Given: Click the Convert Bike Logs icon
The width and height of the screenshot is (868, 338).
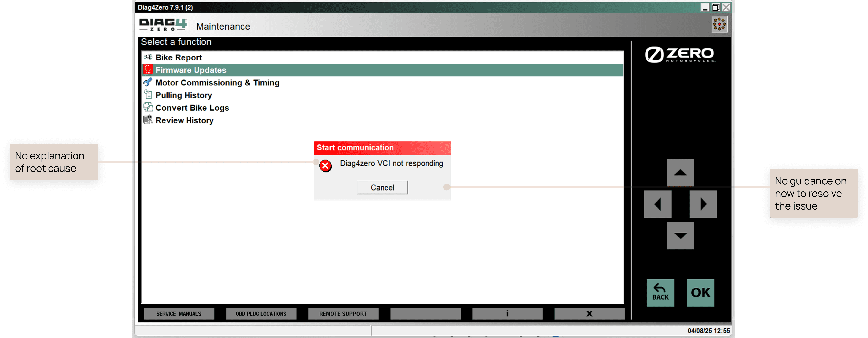Looking at the screenshot, I should tap(148, 107).
